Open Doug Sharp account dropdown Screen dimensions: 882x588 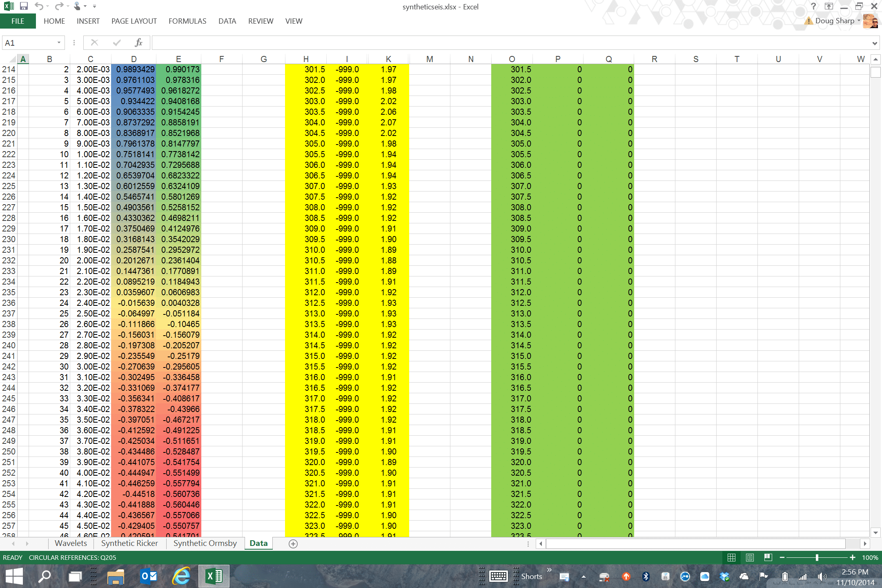859,20
